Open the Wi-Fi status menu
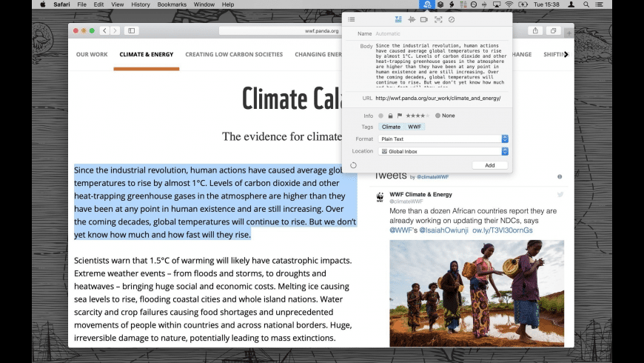This screenshot has width=644, height=363. coord(509,4)
